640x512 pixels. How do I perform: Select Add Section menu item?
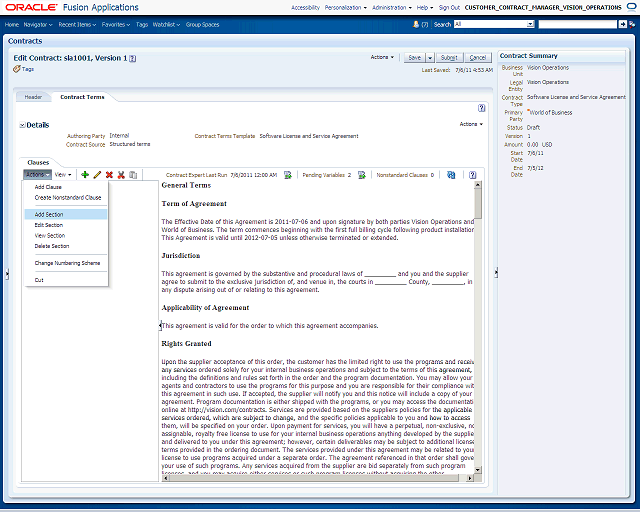click(x=66, y=214)
